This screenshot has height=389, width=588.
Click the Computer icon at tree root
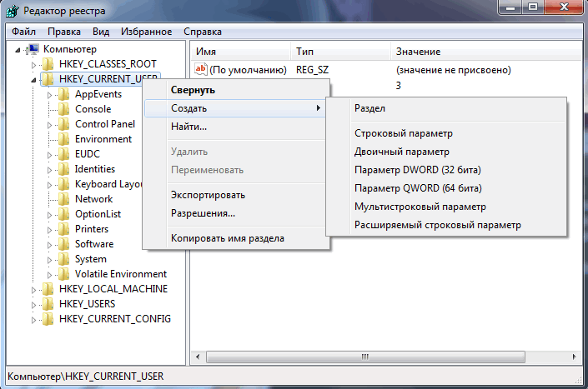[33, 49]
